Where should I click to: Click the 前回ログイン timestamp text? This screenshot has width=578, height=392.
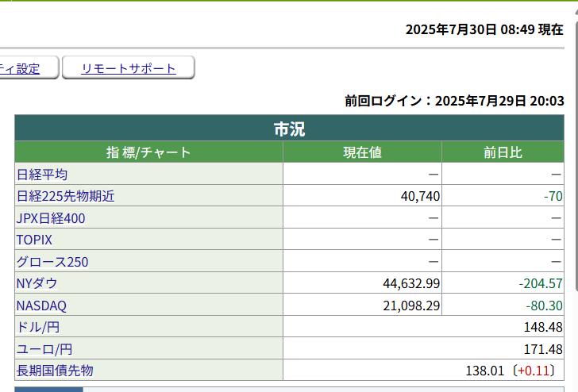(x=454, y=102)
